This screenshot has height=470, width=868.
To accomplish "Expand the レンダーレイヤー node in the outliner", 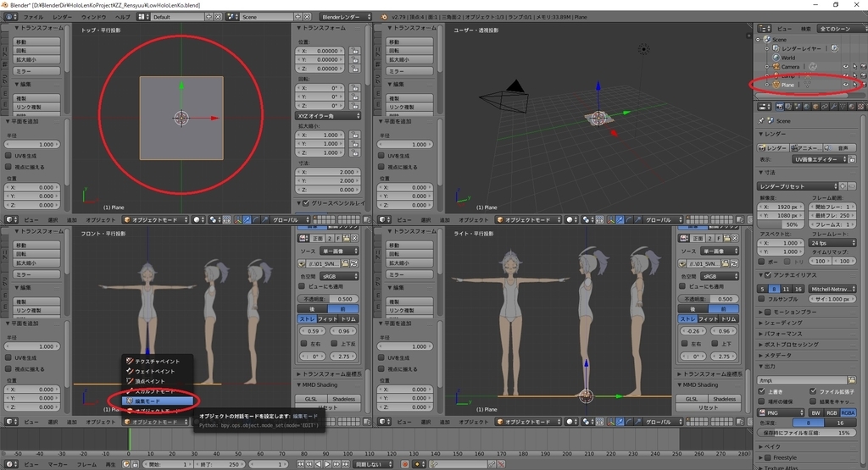I will click(767, 48).
